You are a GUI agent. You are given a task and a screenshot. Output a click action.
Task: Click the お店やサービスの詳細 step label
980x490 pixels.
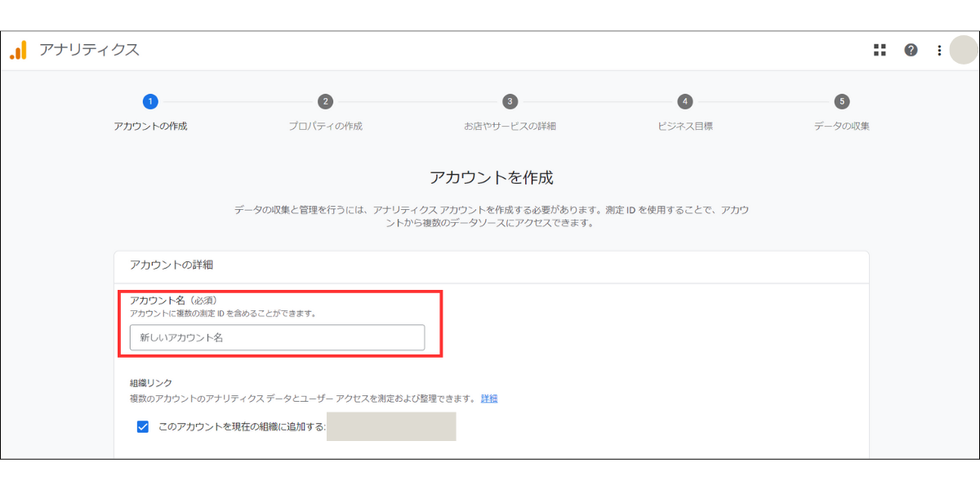[510, 126]
